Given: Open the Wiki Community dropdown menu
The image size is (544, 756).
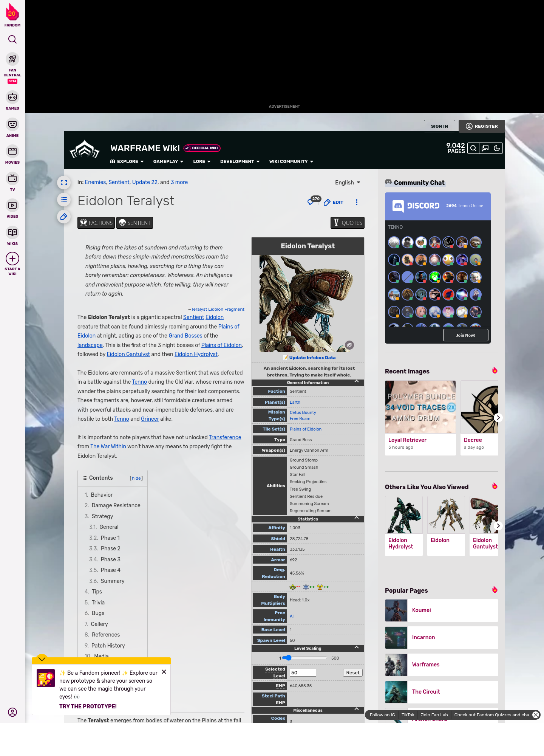Looking at the screenshot, I should tap(291, 161).
